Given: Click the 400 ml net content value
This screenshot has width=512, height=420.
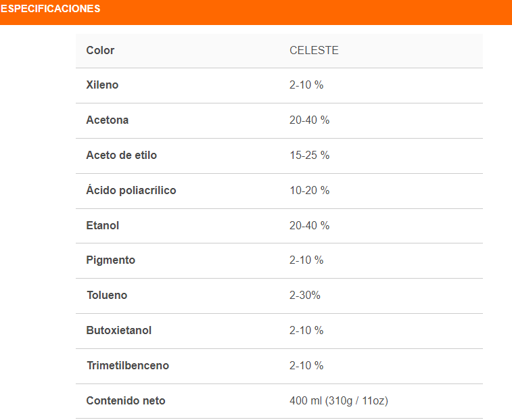Looking at the screenshot, I should pos(338,401).
